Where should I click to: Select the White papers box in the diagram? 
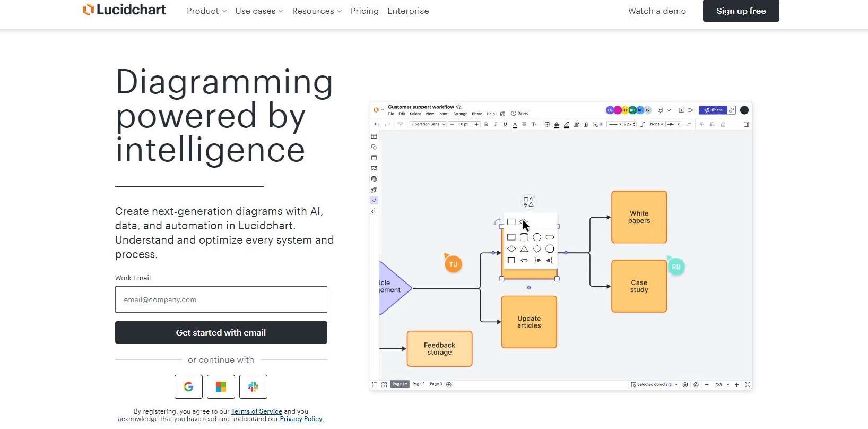(639, 217)
